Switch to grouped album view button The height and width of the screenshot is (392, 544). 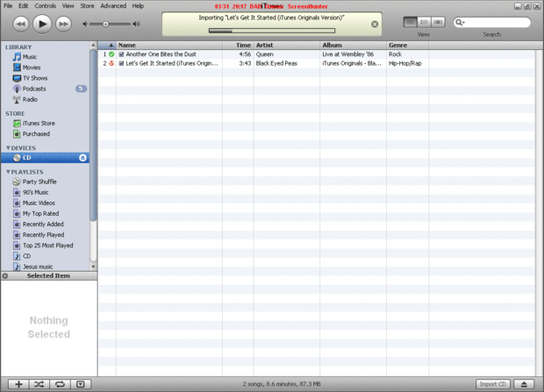(424, 22)
